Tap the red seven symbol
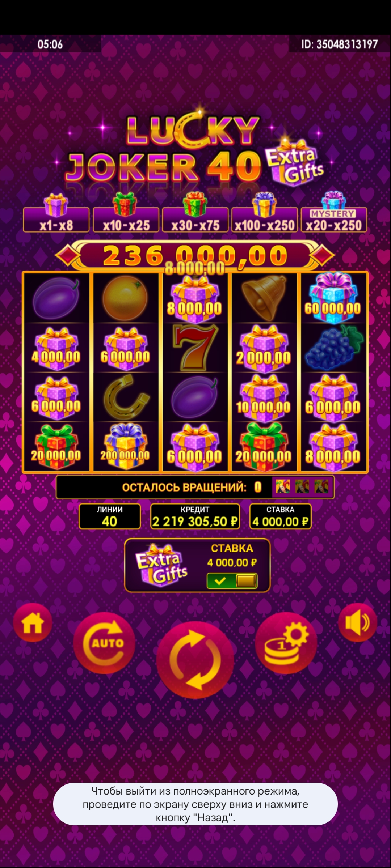 [195, 348]
